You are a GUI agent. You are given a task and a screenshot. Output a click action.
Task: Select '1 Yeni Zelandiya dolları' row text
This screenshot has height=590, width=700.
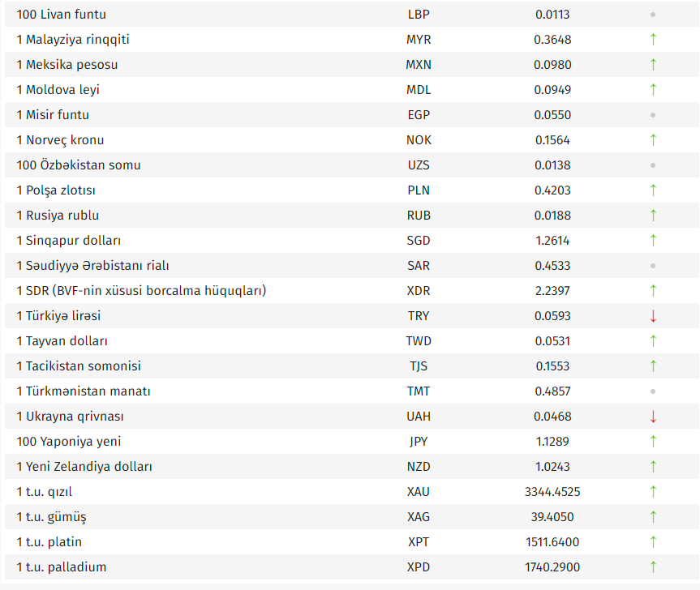[x=84, y=467]
